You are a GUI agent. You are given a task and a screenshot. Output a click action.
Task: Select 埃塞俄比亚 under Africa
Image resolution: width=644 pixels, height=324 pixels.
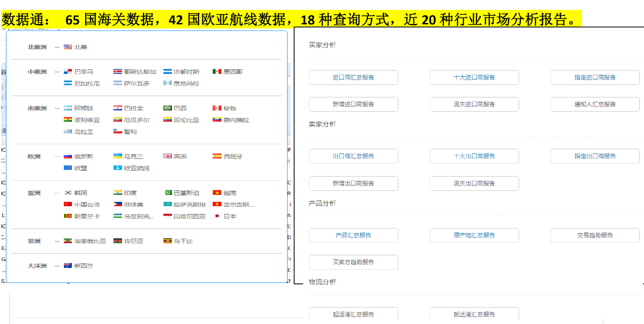(90, 241)
